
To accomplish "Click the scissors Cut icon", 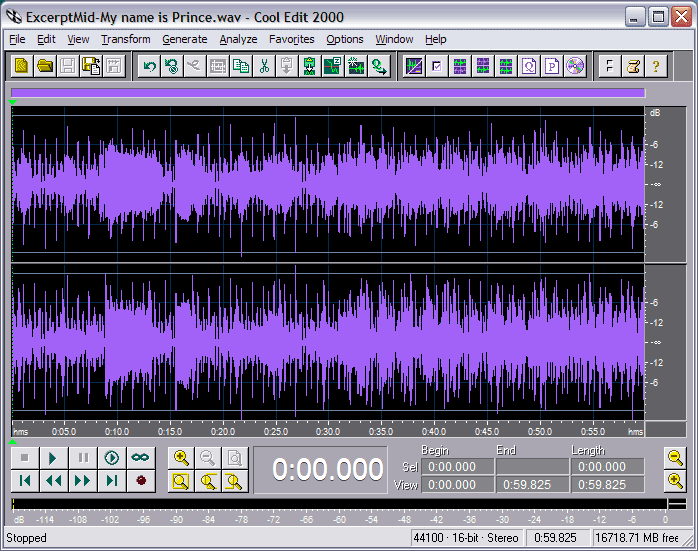I will (x=264, y=67).
